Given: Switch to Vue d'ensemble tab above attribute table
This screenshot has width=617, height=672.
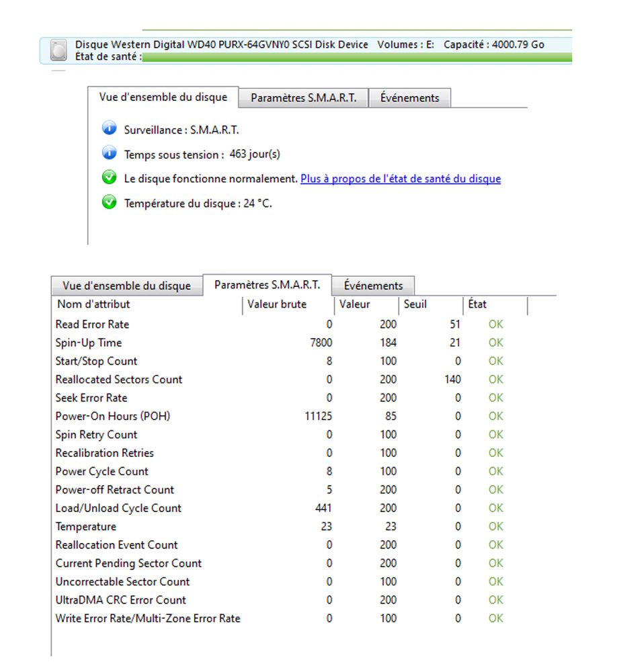Looking at the screenshot, I should tap(126, 286).
